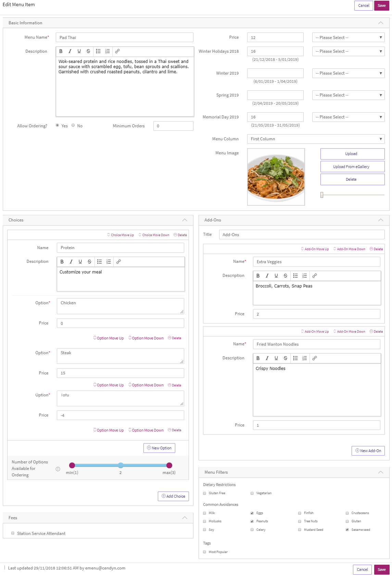Click Pad Thai menu image thumbnail

276,177
